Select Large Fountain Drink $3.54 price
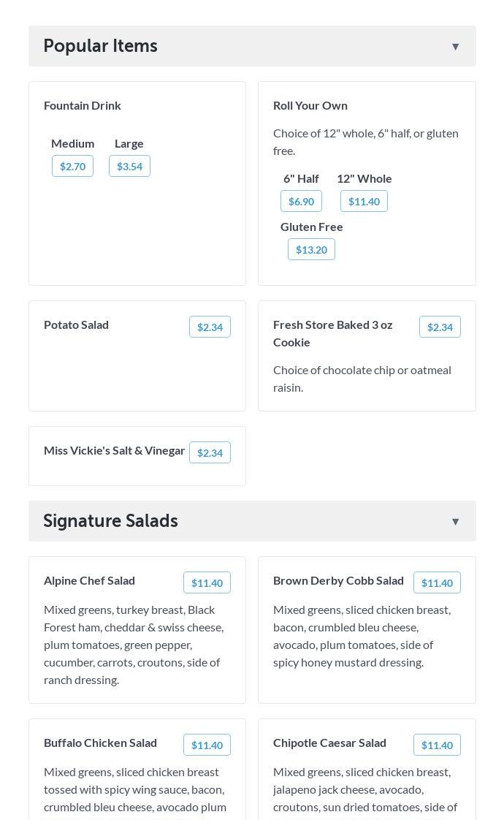 pos(129,167)
